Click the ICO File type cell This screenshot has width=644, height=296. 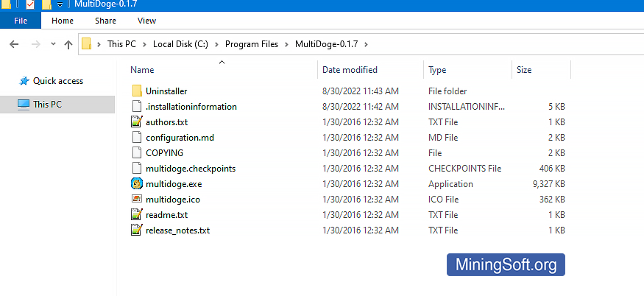pyautogui.click(x=443, y=200)
